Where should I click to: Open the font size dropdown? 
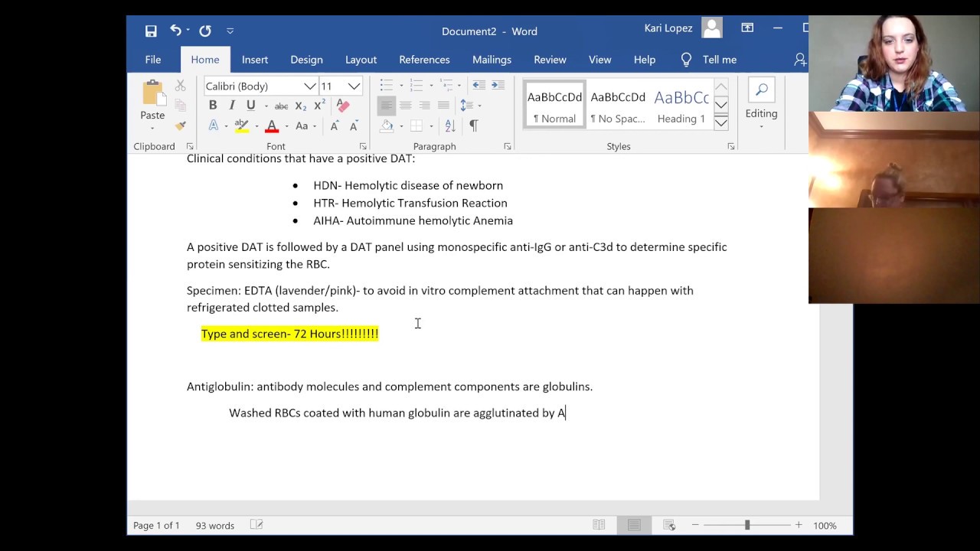point(354,86)
